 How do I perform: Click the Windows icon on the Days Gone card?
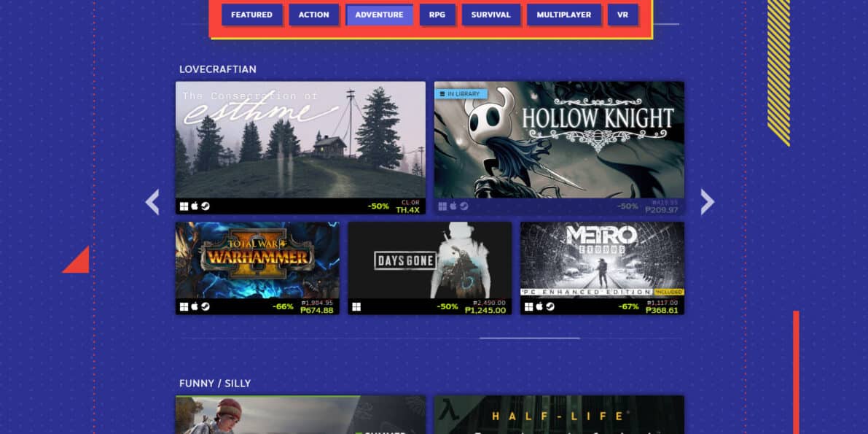[x=356, y=306]
